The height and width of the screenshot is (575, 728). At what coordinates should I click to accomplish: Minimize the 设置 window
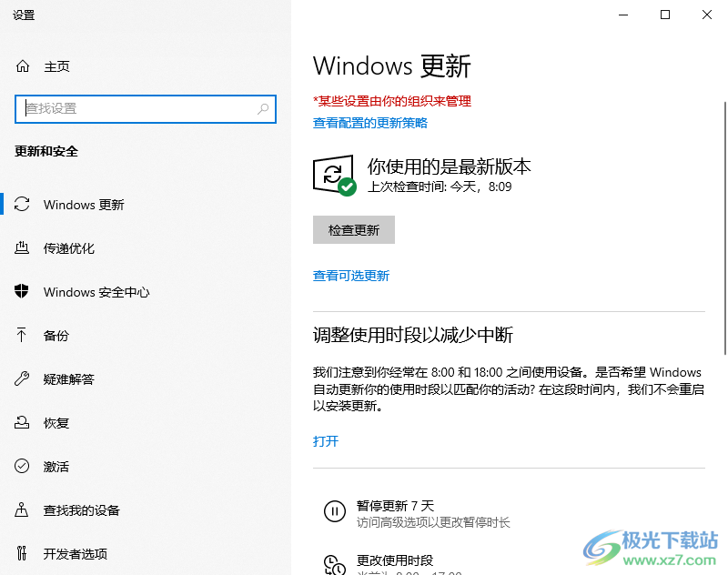click(x=623, y=15)
